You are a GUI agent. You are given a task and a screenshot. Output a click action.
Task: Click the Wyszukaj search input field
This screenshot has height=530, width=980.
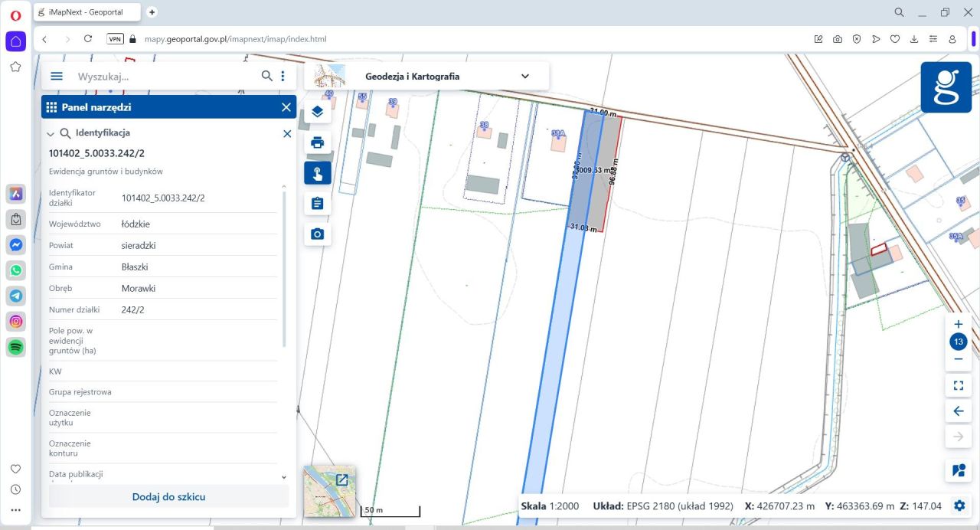click(165, 77)
